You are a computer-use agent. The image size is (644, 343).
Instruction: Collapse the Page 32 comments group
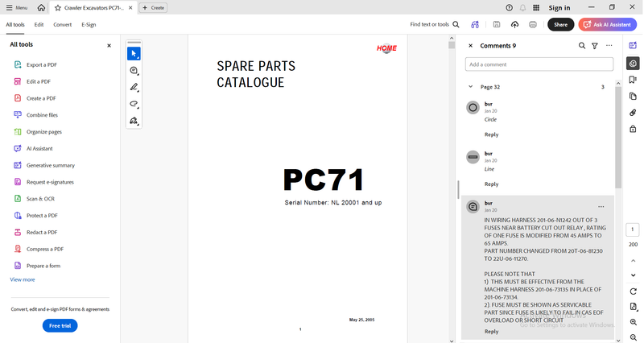[471, 87]
